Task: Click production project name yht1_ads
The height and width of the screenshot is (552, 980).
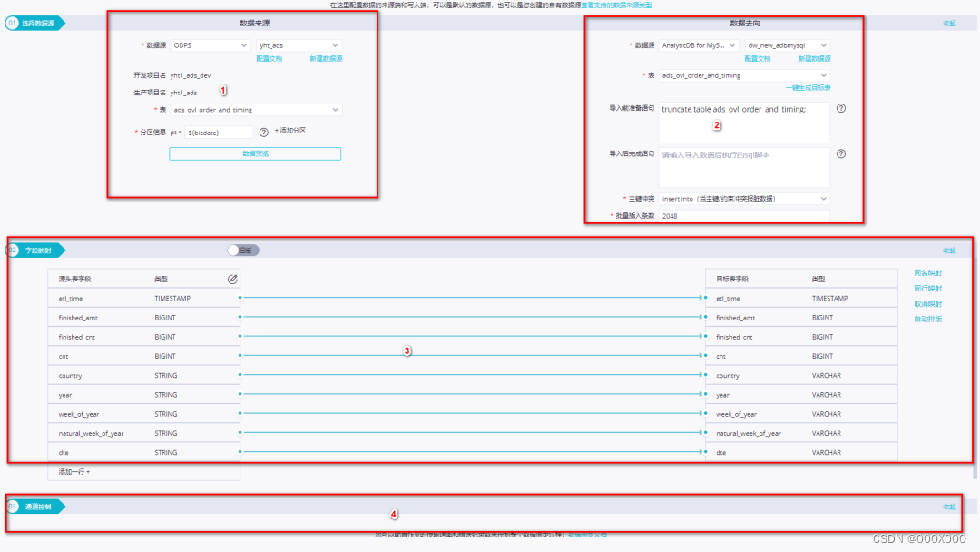Action: (183, 93)
